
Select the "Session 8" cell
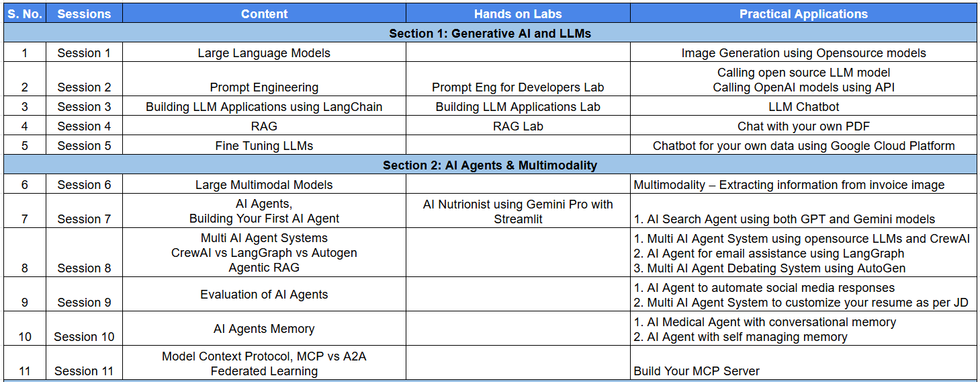[x=84, y=268]
